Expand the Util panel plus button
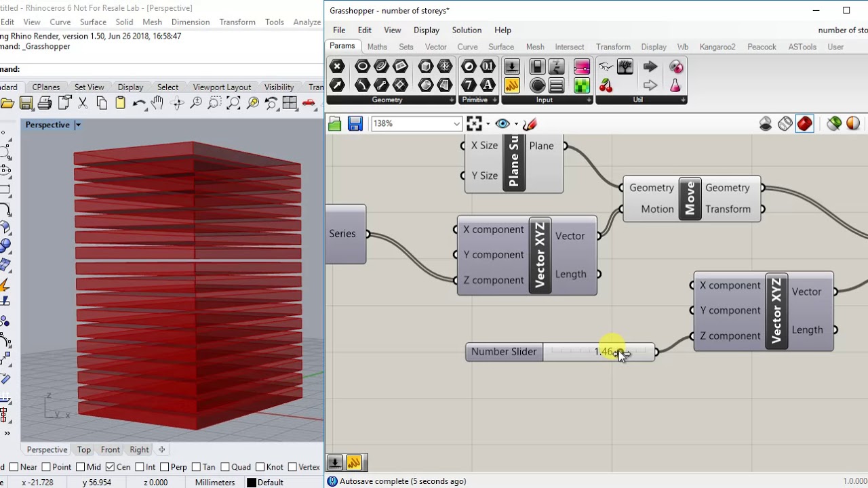 click(682, 100)
